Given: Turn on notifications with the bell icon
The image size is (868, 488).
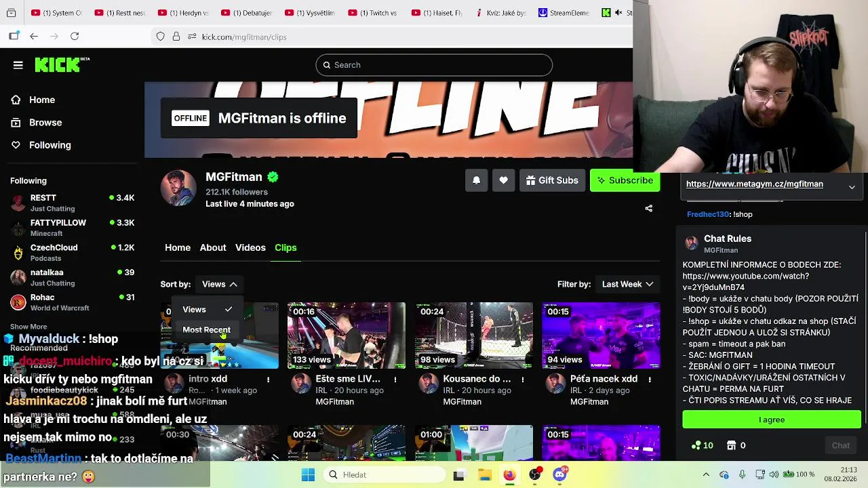Looking at the screenshot, I should click(476, 180).
